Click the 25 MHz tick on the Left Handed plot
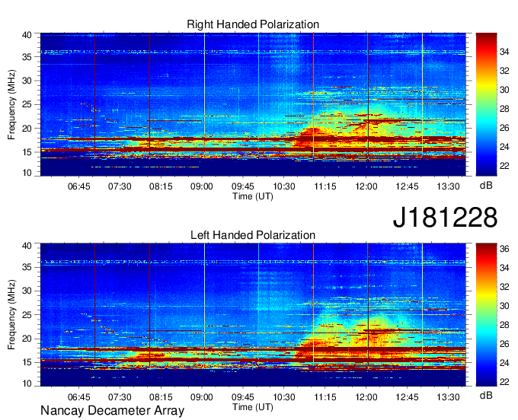 tap(27, 315)
